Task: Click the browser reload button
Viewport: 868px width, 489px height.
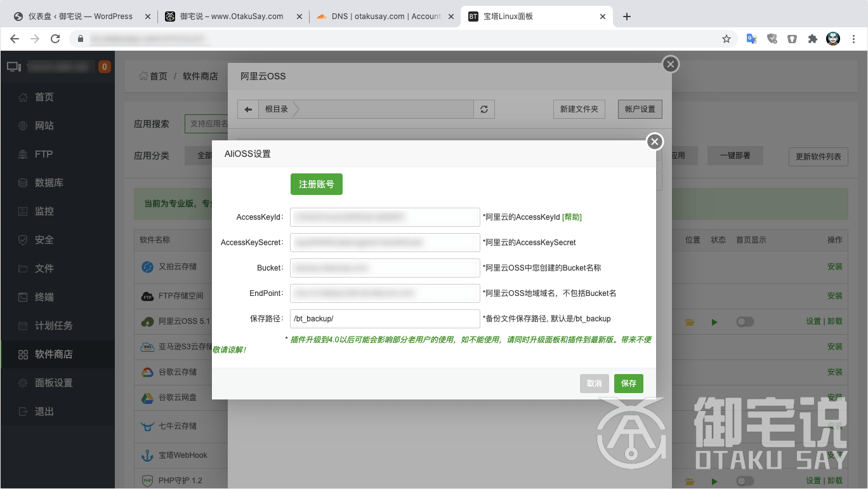Action: 55,39
